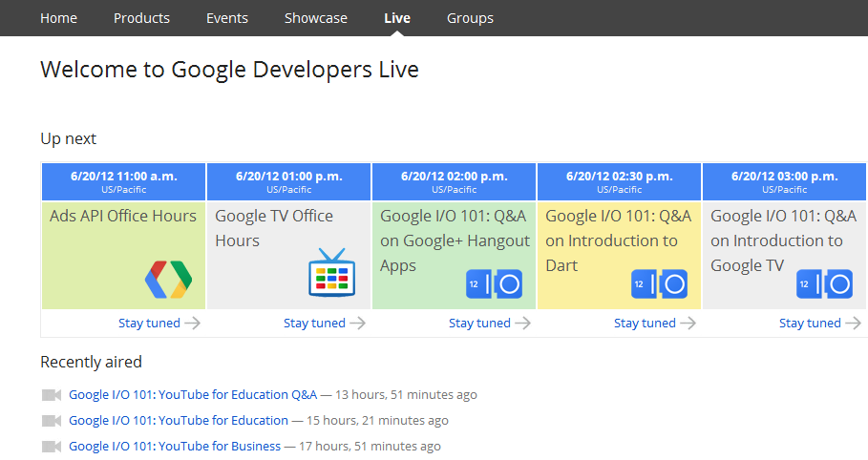Click the Google Developers logo in Ads API card
The image size is (868, 460).
[168, 278]
